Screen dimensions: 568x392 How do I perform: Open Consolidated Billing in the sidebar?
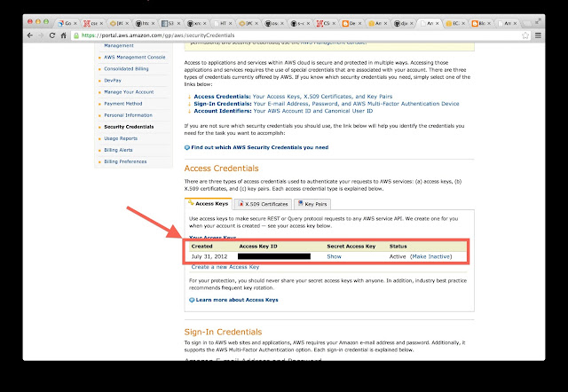126,69
